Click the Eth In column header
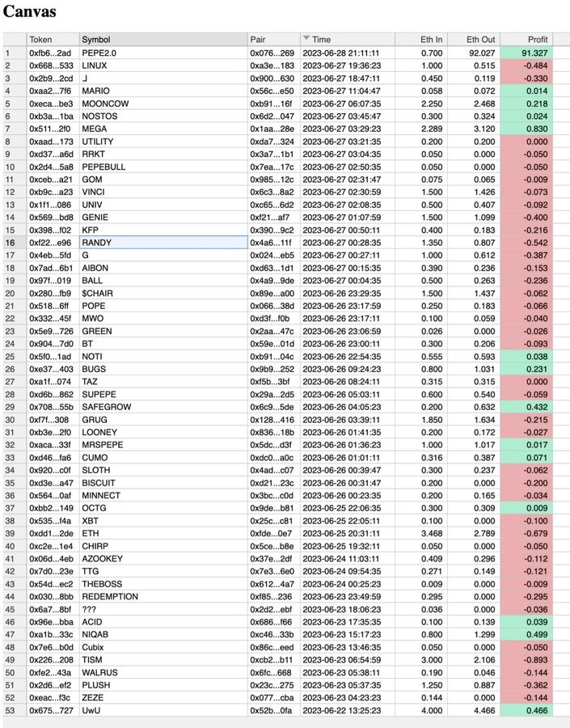The image size is (570, 728). (421, 40)
